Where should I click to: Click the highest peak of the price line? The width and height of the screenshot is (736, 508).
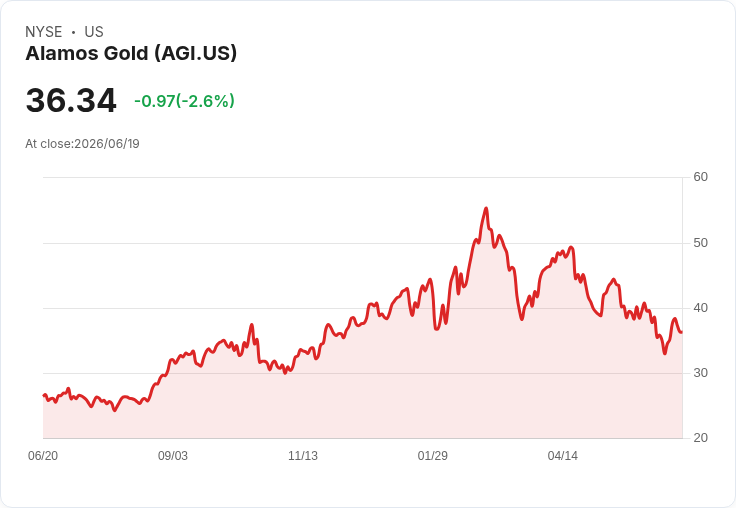point(486,208)
